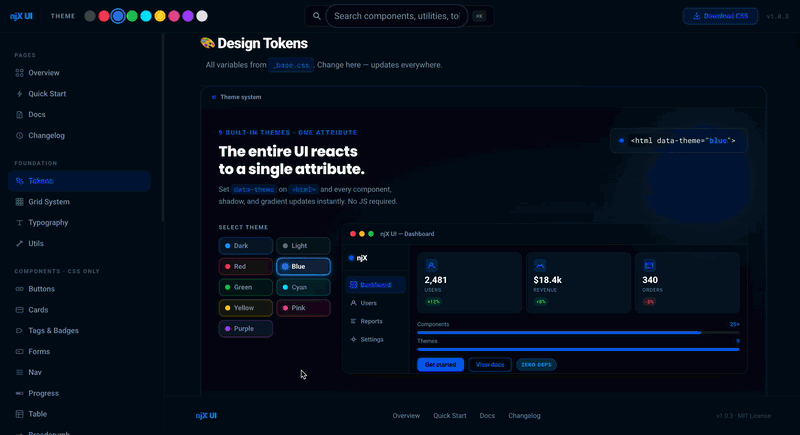Click the Themes progress bar
Screen dimensions: 800x435
click(578, 349)
